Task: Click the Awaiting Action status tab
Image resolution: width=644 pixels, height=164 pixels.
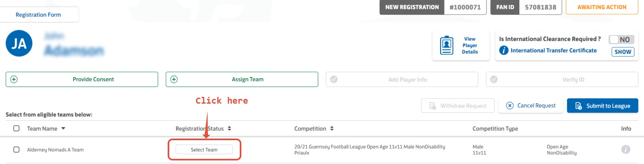Action: click(602, 7)
